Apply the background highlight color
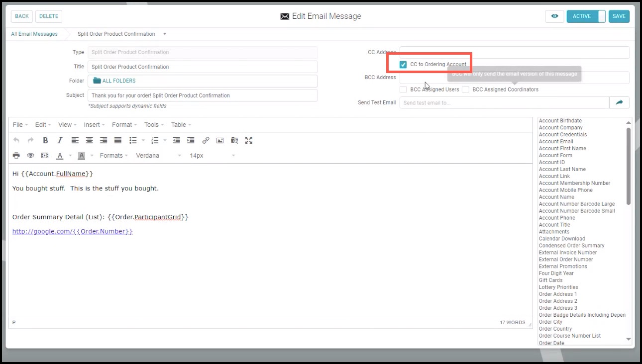 tap(82, 156)
